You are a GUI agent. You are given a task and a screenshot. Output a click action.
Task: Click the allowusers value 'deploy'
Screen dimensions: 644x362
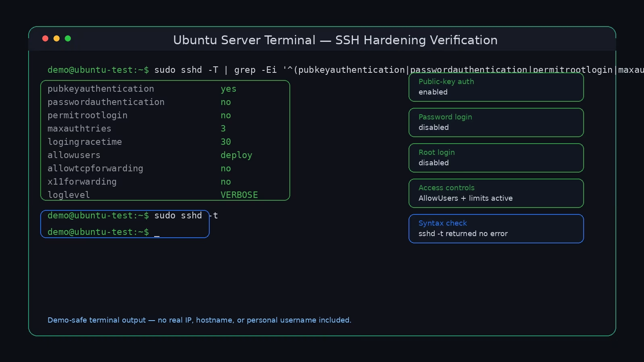236,155
